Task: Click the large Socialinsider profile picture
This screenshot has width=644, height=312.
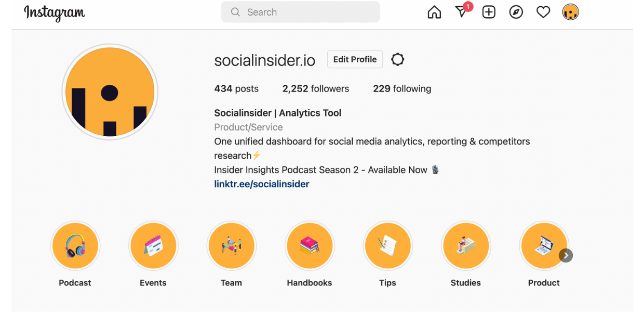Action: [x=110, y=92]
